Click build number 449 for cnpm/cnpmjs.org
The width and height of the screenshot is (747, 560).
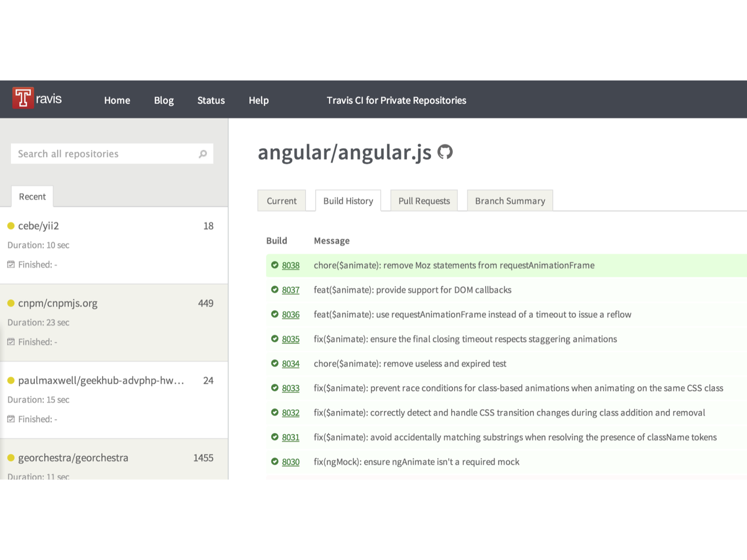tap(206, 303)
